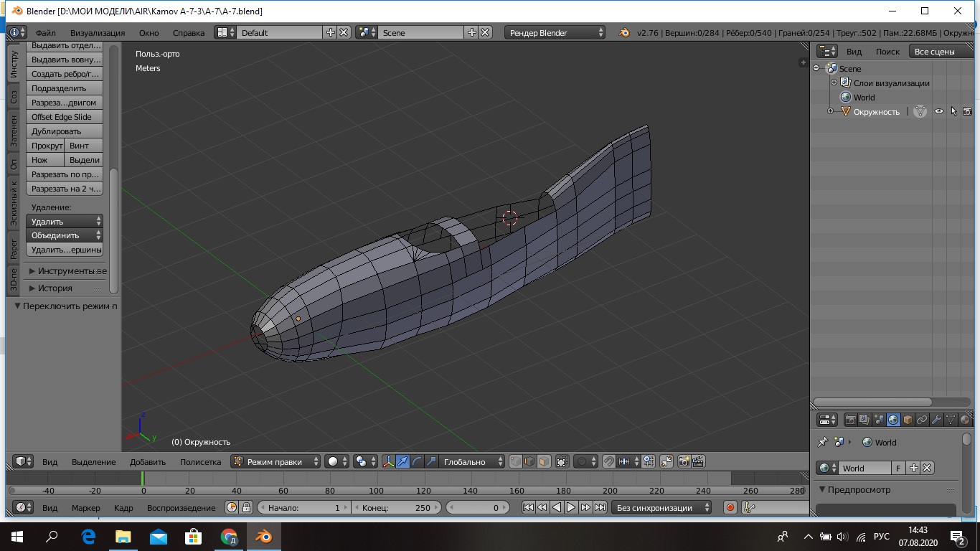Open the modifiers wrench tab in Properties
The height and width of the screenshot is (551, 980).
pyautogui.click(x=936, y=420)
